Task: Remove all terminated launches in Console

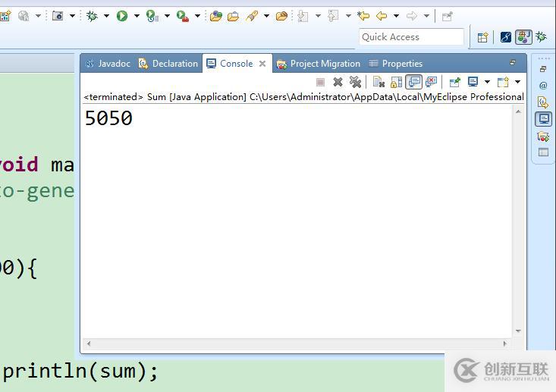Action: point(355,82)
